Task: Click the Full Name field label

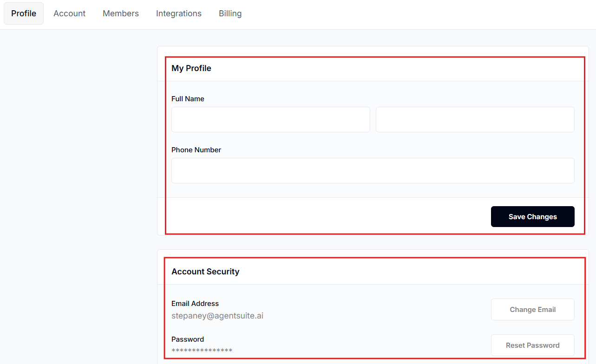Action: [x=188, y=99]
